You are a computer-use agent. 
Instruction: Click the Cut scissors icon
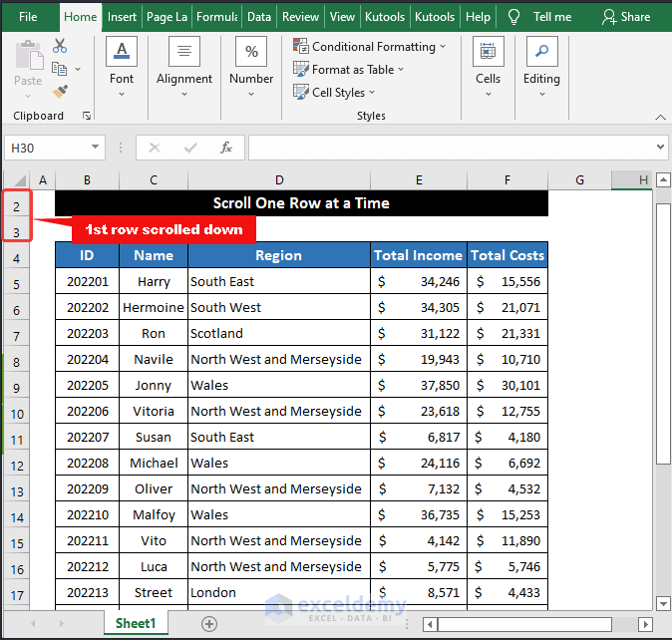(60, 46)
